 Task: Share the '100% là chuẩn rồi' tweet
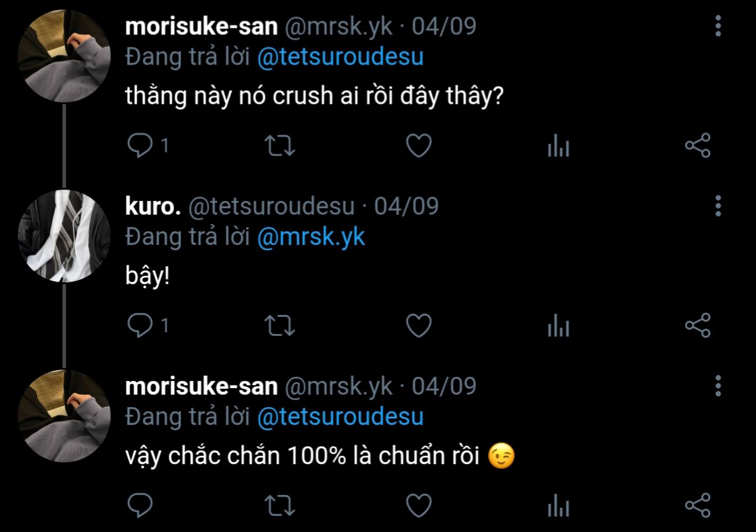tap(697, 505)
